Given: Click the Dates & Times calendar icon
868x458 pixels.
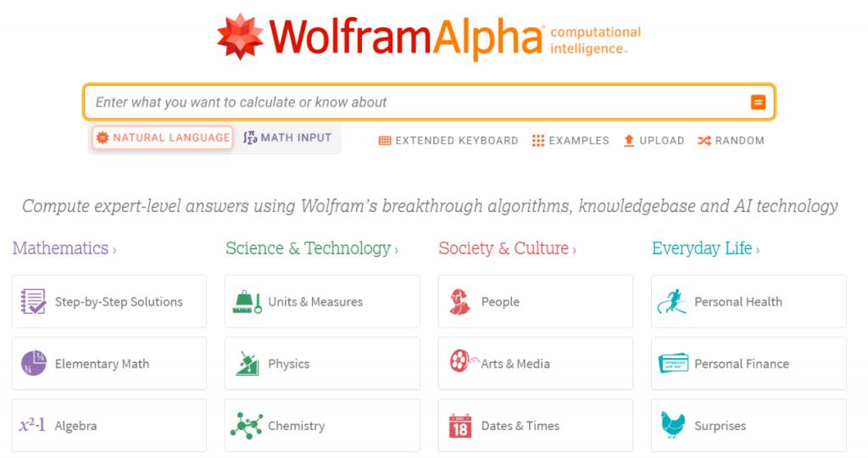Looking at the screenshot, I should point(460,425).
